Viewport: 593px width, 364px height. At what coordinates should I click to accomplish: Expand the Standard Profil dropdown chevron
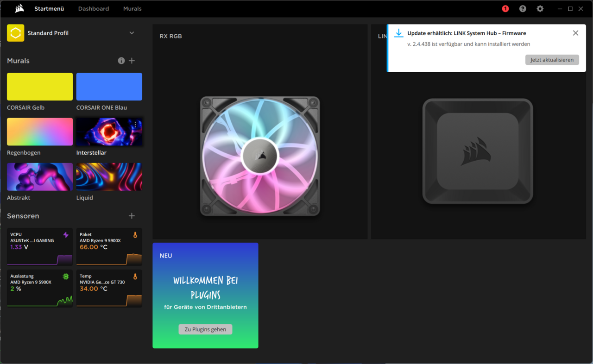tap(132, 33)
